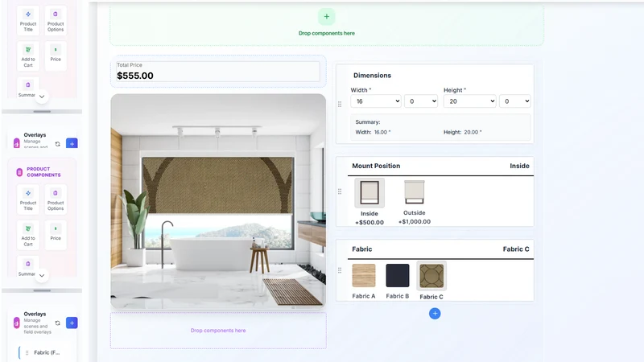Click the 'Height: 20.00' summary text
This screenshot has width=644, height=362.
coord(462,132)
